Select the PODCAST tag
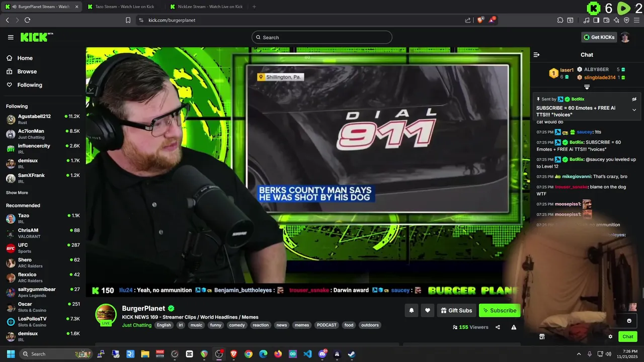644x362 pixels. pos(327,325)
